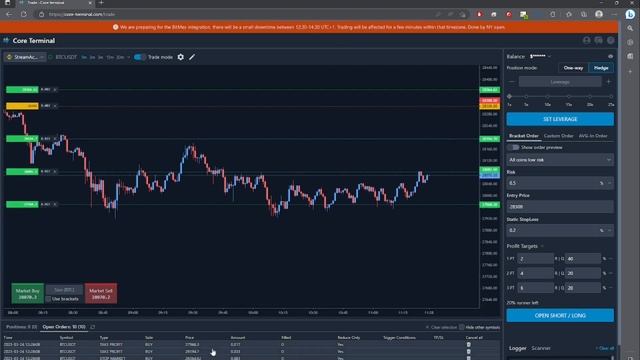Click Clear all in Logger panel
Image resolution: width=640 pixels, height=360 pixels.
point(605,348)
